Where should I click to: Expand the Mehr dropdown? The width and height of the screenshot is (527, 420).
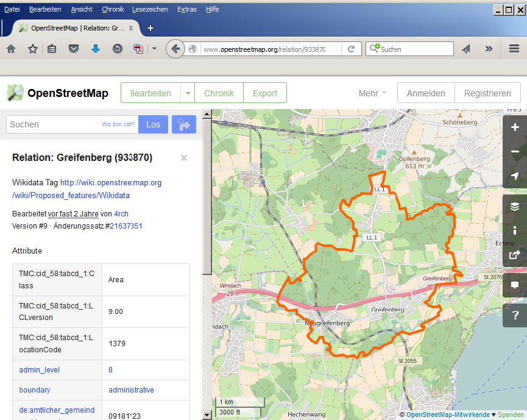click(x=372, y=93)
